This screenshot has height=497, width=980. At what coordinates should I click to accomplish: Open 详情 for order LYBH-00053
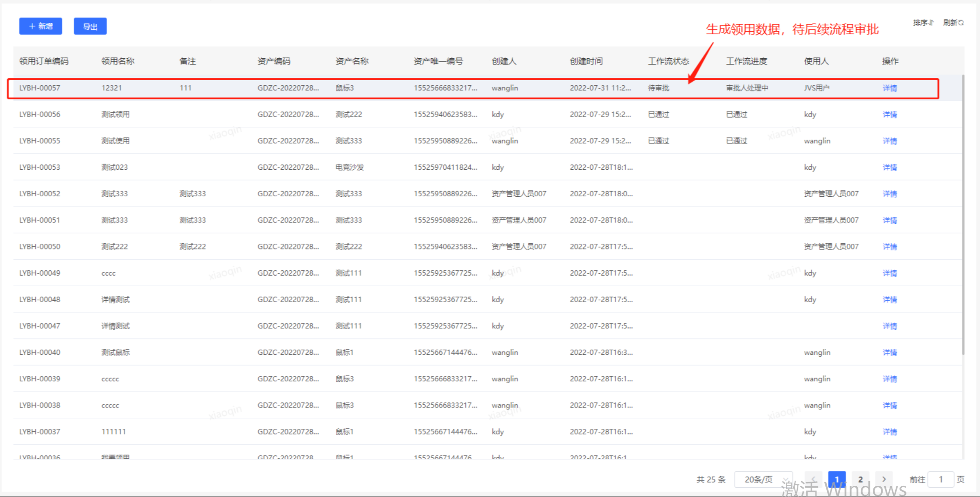(890, 167)
